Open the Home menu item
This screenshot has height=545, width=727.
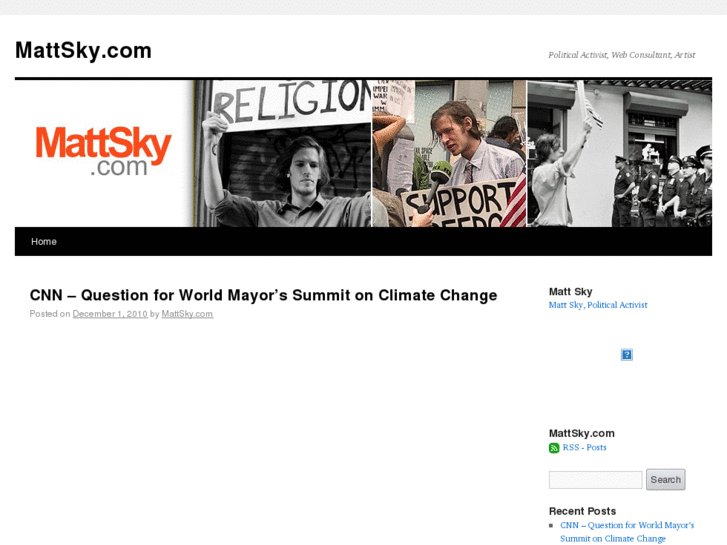pos(44,242)
